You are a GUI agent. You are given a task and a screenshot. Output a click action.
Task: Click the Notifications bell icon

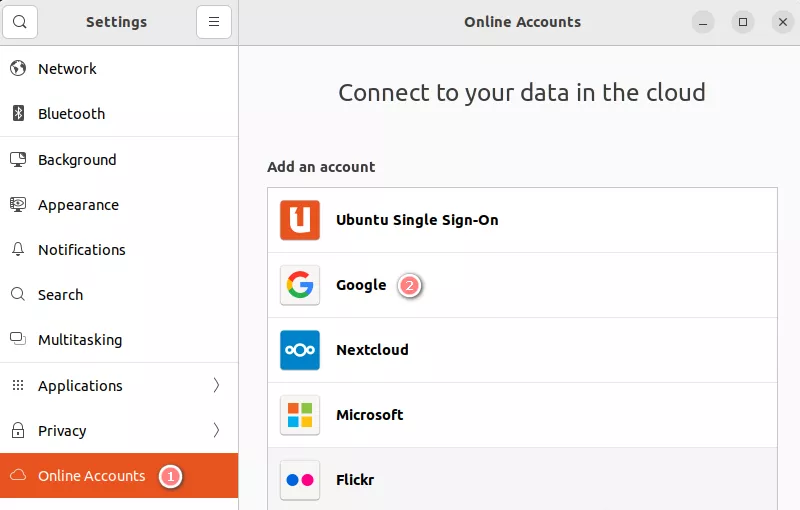click(x=18, y=249)
